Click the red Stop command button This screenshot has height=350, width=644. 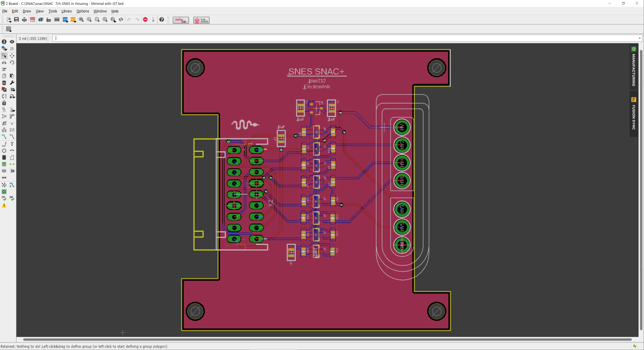coord(145,20)
